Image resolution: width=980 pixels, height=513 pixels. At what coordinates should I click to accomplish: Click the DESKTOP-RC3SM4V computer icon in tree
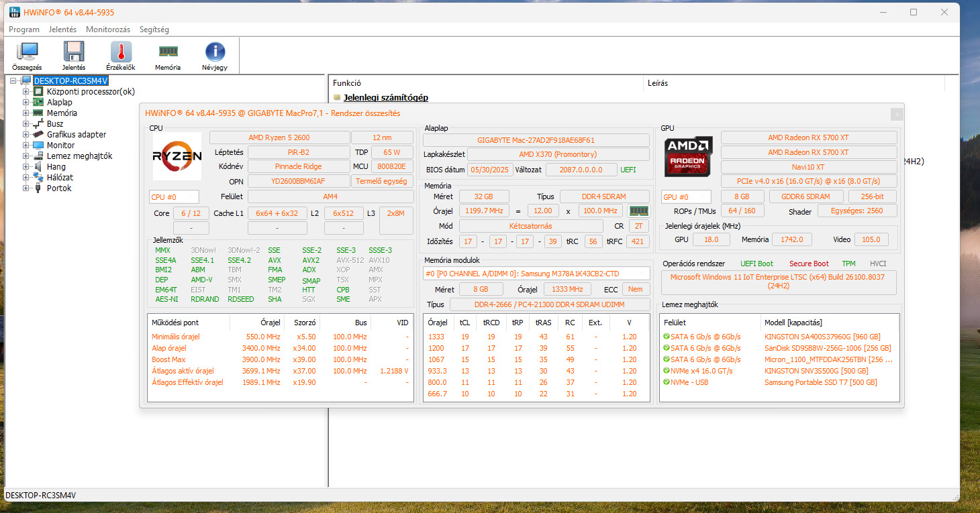26,81
